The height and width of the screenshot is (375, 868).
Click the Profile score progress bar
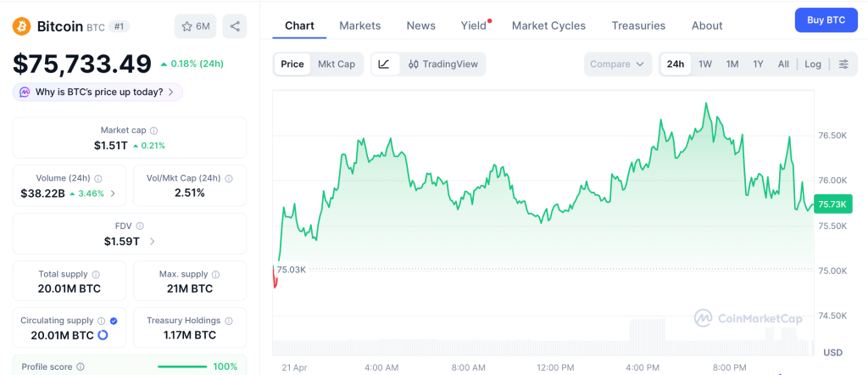(182, 367)
